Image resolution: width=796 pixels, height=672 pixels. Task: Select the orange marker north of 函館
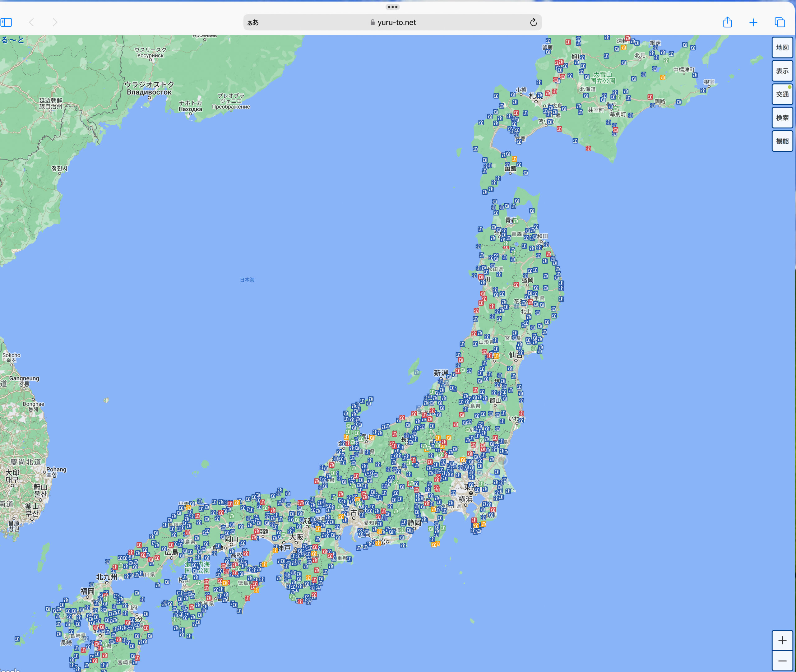tap(514, 159)
